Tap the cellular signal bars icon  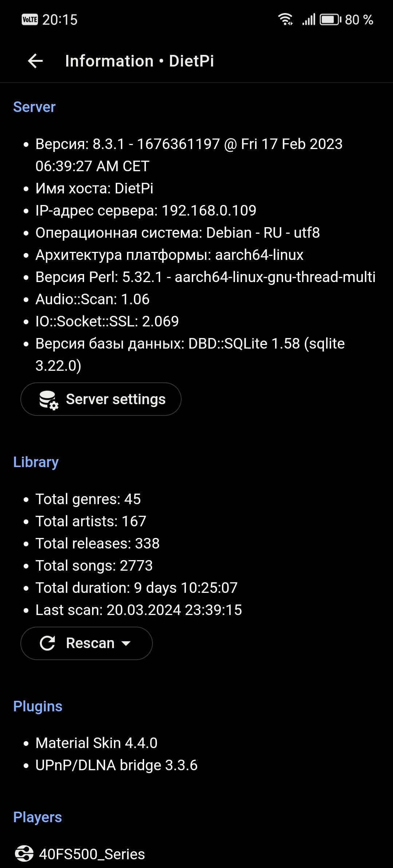(x=309, y=19)
